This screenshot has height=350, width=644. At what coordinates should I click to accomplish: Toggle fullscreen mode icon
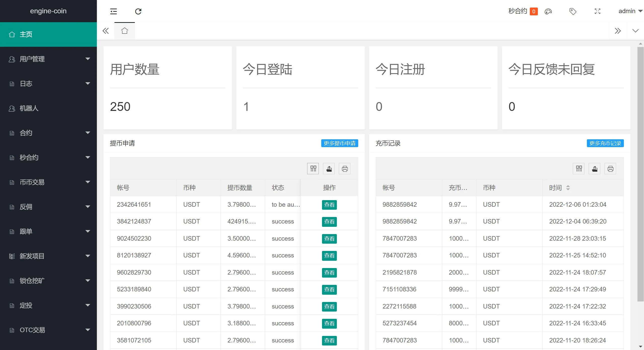point(597,11)
